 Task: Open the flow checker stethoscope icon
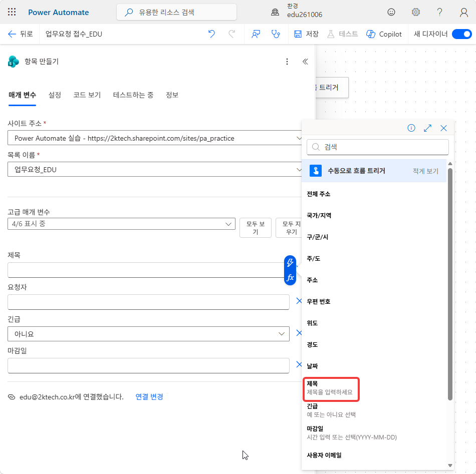pyautogui.click(x=276, y=34)
